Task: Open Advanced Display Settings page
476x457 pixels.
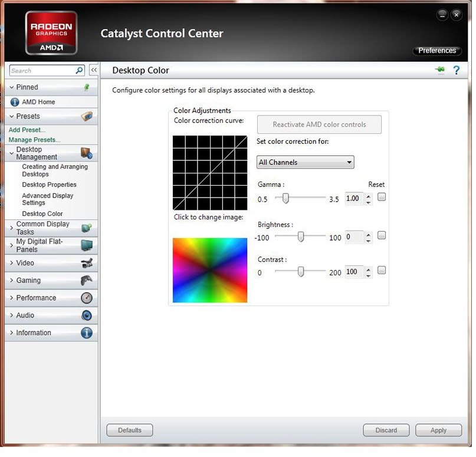Action: 48,200
